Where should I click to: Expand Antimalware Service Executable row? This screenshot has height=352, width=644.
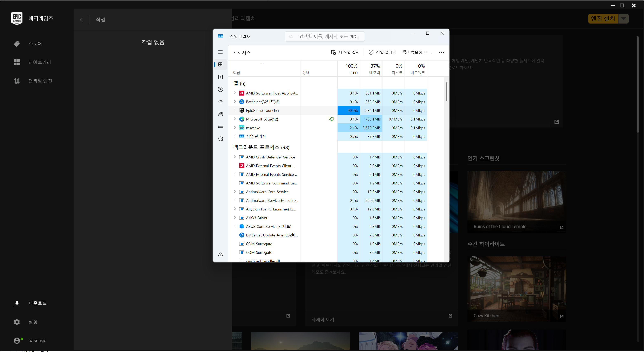pyautogui.click(x=235, y=200)
